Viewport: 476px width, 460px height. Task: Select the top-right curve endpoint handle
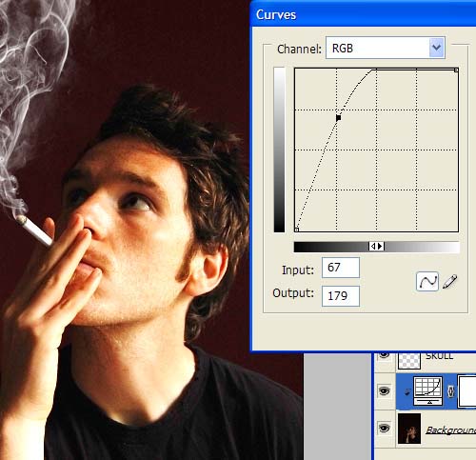456,70
